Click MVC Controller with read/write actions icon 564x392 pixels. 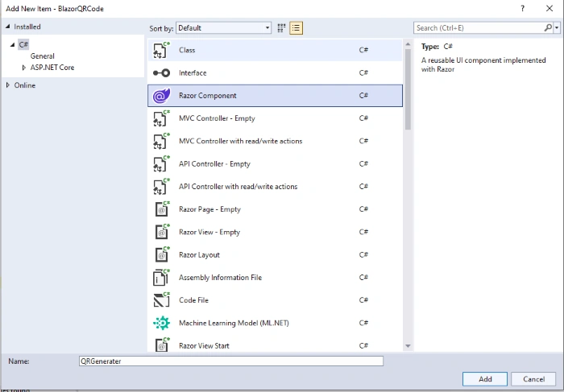pyautogui.click(x=161, y=141)
